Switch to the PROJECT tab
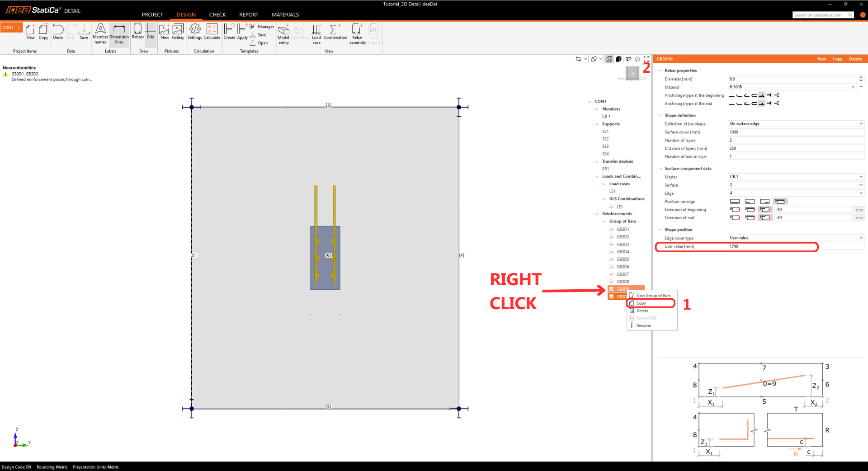The width and height of the screenshot is (868, 471). [x=152, y=15]
